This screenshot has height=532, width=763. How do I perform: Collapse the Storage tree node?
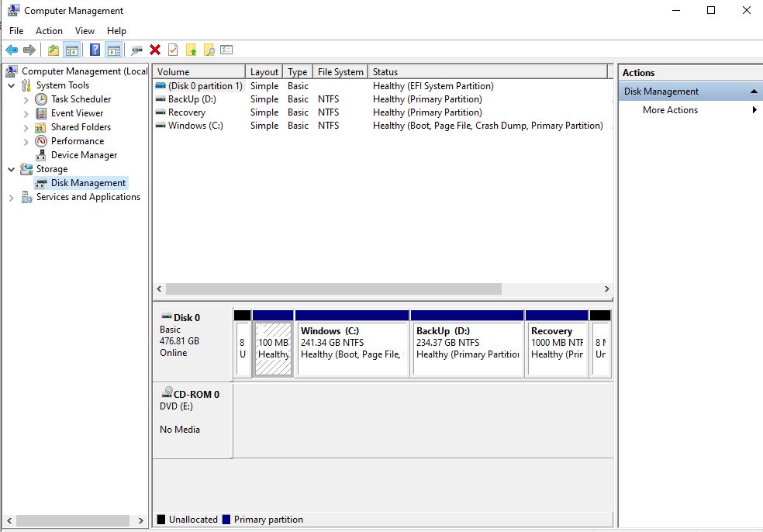pos(11,169)
